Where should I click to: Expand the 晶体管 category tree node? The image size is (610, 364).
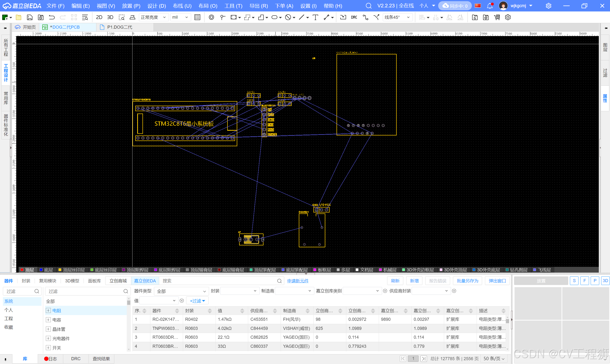48,329
